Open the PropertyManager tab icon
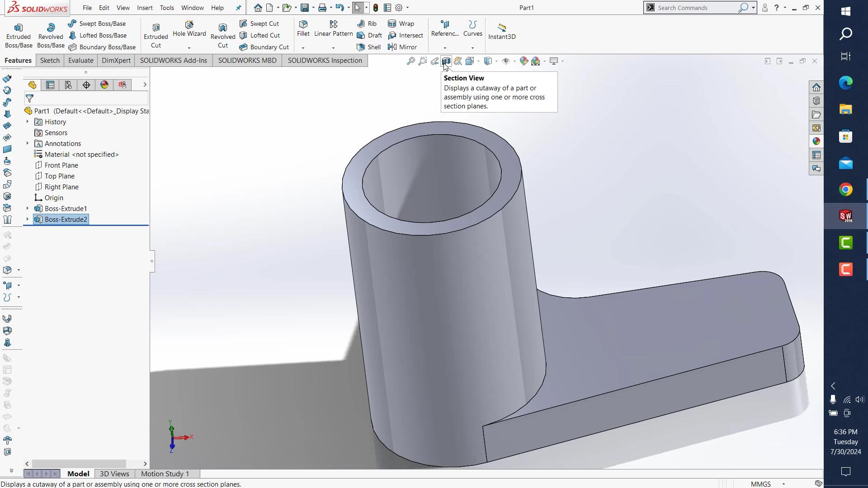This screenshot has width=868, height=488. pyautogui.click(x=50, y=85)
